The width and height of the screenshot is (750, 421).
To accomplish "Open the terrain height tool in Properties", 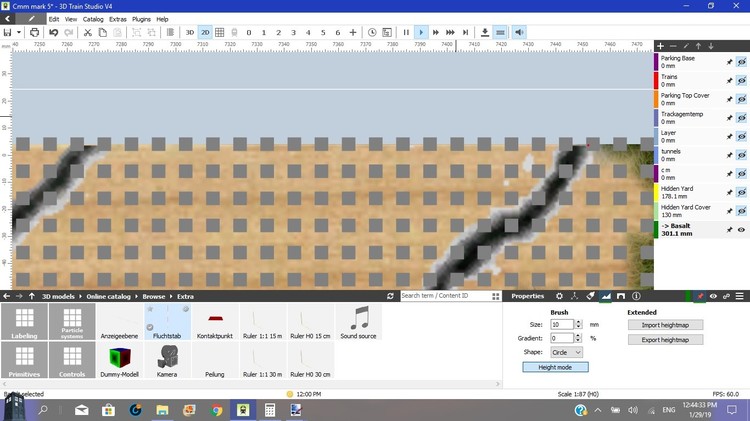I will pyautogui.click(x=606, y=296).
